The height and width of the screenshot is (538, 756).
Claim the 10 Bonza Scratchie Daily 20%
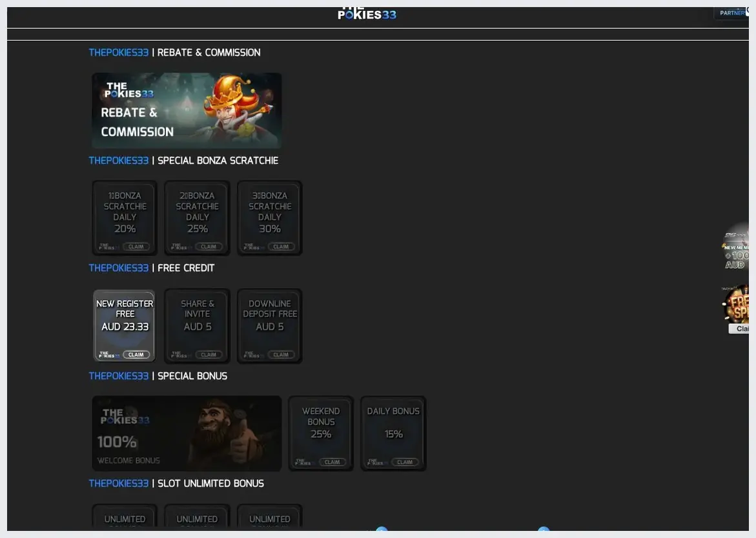click(x=136, y=246)
